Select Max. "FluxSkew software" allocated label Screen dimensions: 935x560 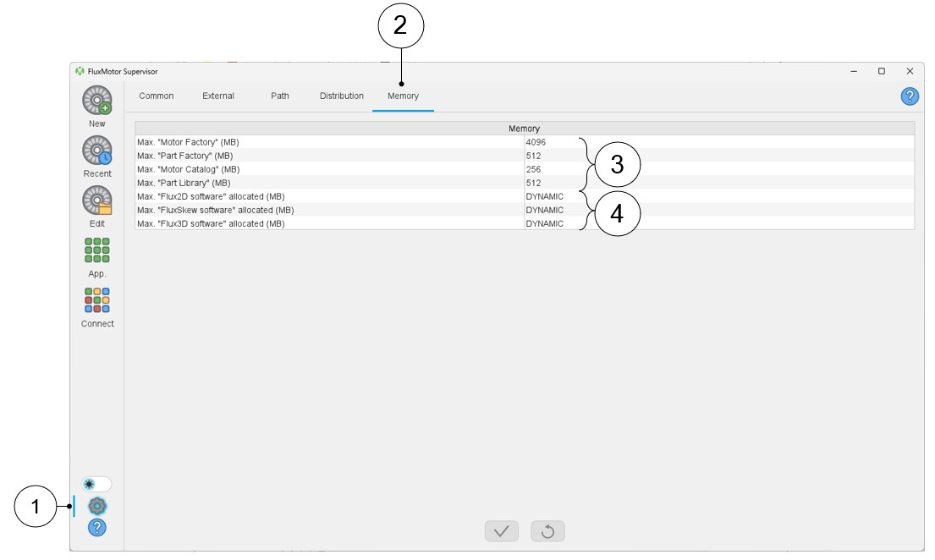click(x=215, y=210)
